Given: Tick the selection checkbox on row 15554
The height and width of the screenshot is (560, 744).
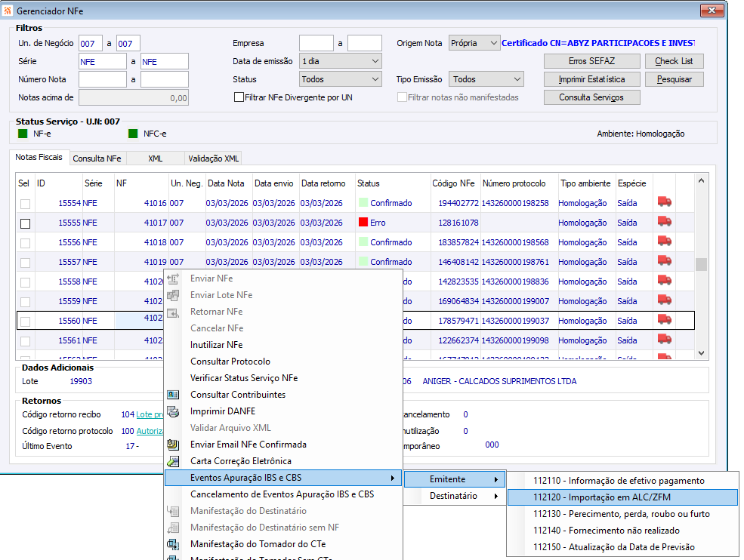Looking at the screenshot, I should click(x=26, y=204).
